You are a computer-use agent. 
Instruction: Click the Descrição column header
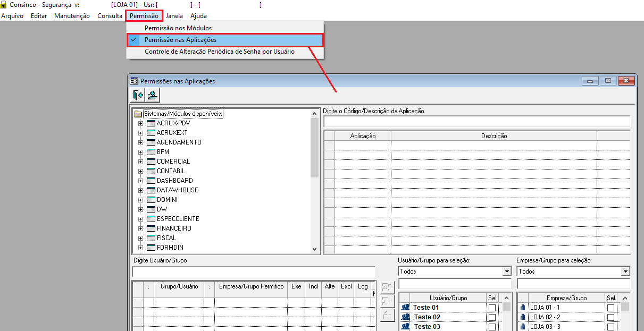[x=494, y=136]
